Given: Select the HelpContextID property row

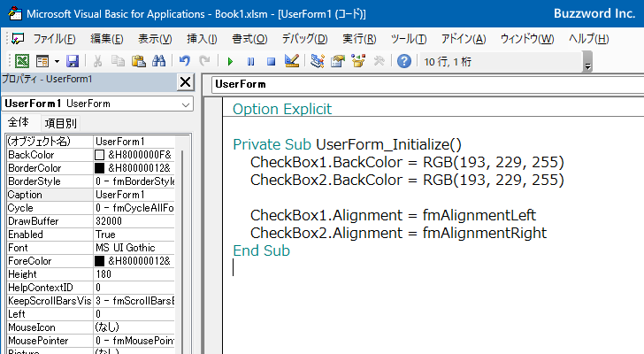Looking at the screenshot, I should pos(90,288).
